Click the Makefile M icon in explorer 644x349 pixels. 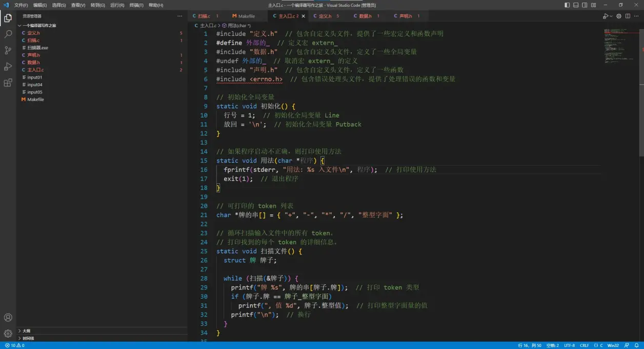tap(24, 100)
